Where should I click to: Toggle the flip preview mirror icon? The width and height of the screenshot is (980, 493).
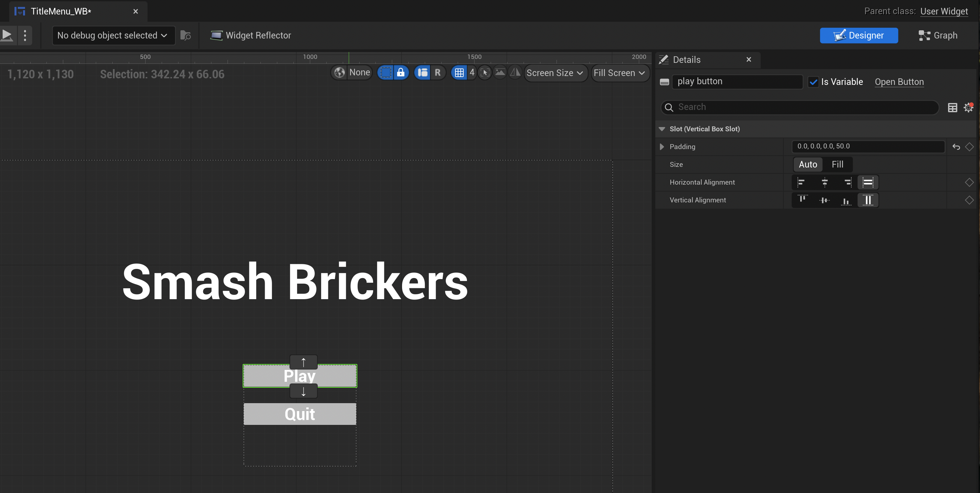(x=515, y=72)
